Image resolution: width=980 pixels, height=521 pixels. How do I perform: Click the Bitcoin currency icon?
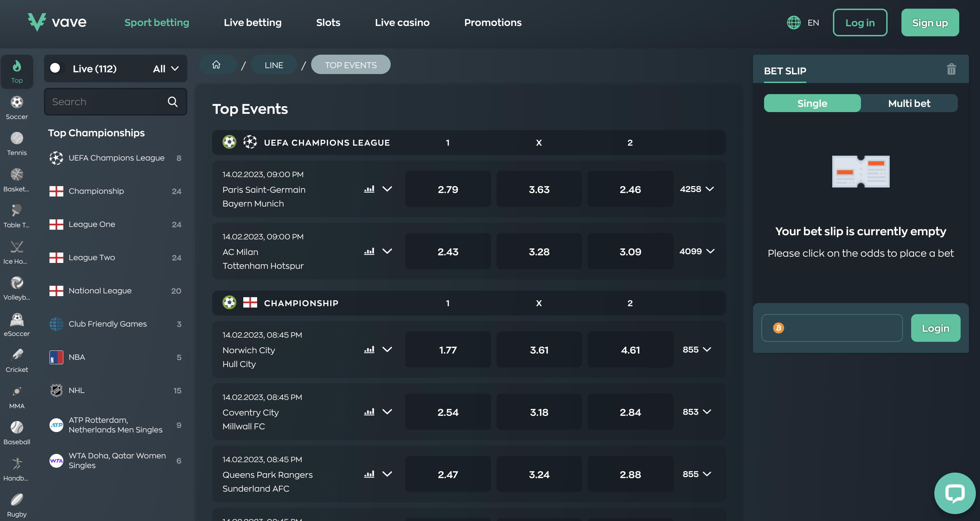pos(778,328)
